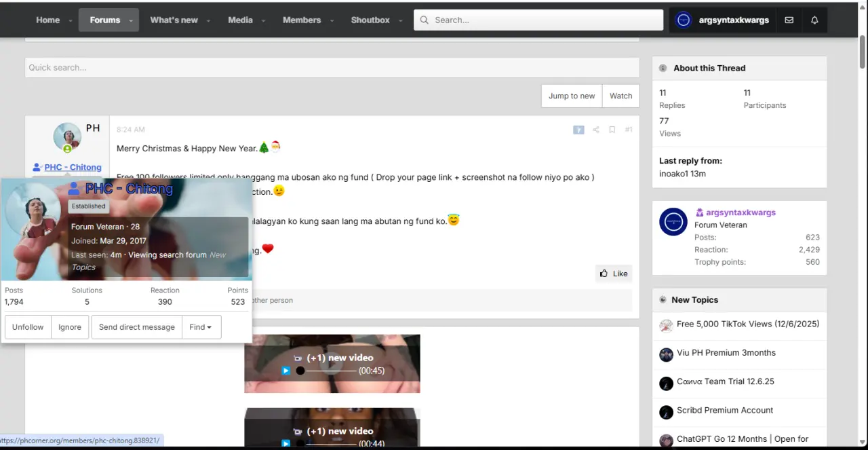Click the New Topics widget header icon
868x450 pixels.
pyautogui.click(x=663, y=299)
